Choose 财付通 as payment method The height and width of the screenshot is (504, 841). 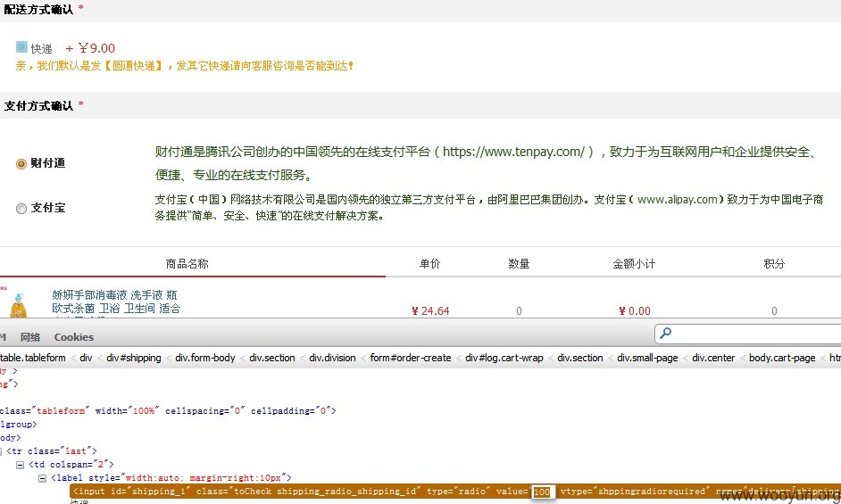pyautogui.click(x=21, y=163)
